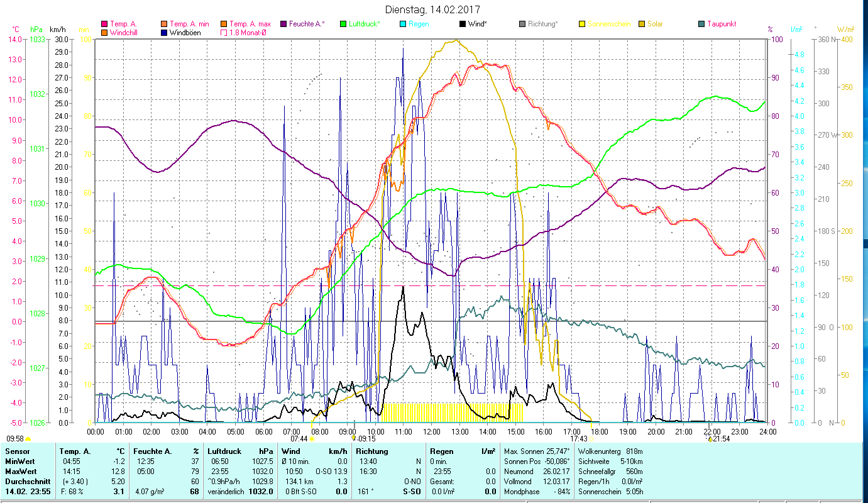This screenshot has height=503, width=868.
Task: Click the marker arrow beside 09:15
Action: (354, 438)
